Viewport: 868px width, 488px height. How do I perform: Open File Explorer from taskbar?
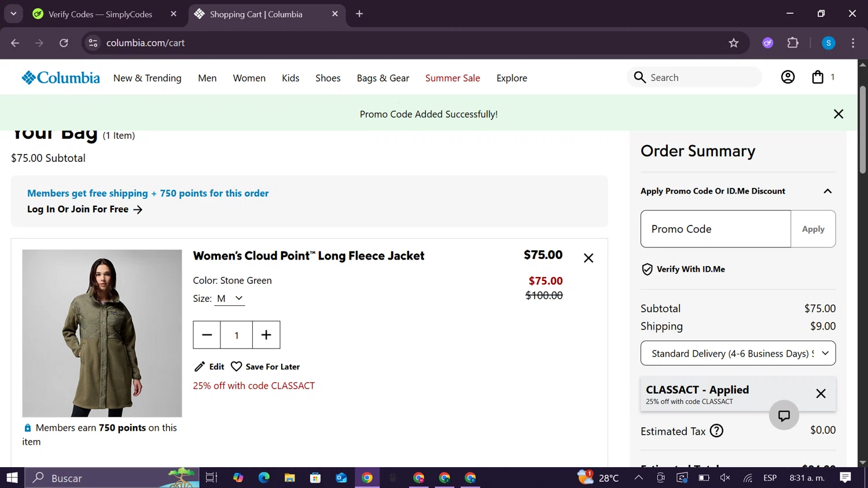290,478
